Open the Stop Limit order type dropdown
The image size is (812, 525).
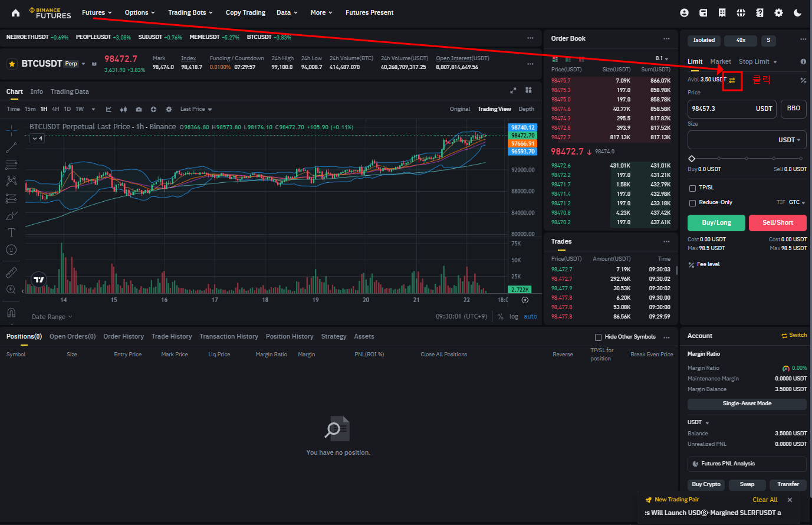[758, 61]
